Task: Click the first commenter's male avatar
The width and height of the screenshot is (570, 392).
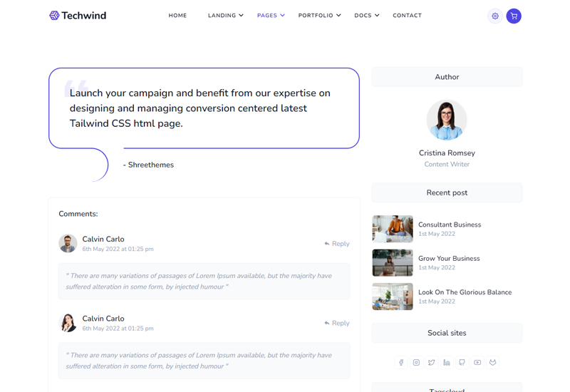Action: (x=68, y=243)
